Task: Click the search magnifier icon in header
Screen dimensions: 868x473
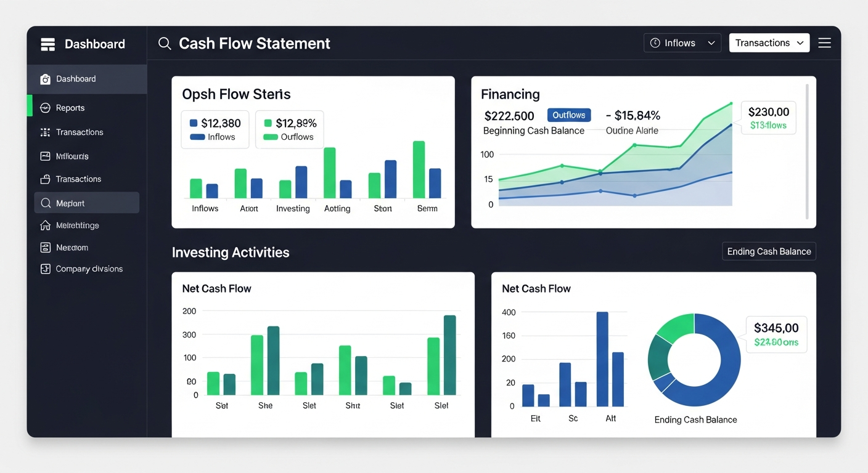Action: click(x=164, y=44)
